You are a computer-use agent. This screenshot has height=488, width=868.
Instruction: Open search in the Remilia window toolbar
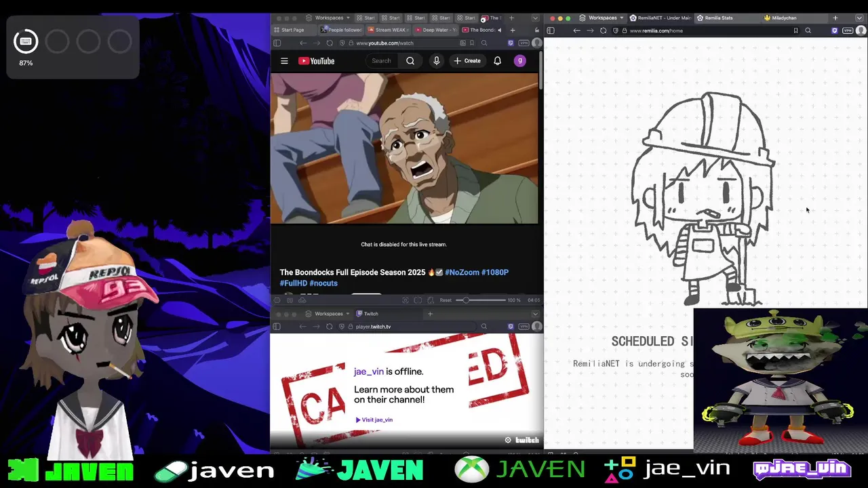click(808, 30)
